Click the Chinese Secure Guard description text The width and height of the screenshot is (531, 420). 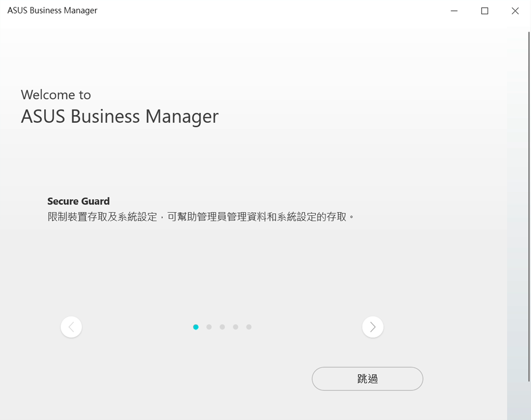click(x=201, y=217)
